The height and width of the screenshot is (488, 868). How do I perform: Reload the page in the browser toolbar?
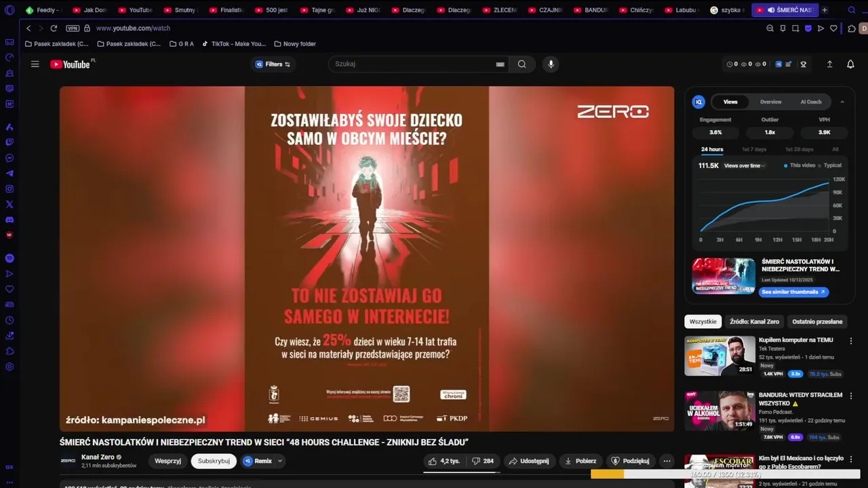tap(54, 28)
